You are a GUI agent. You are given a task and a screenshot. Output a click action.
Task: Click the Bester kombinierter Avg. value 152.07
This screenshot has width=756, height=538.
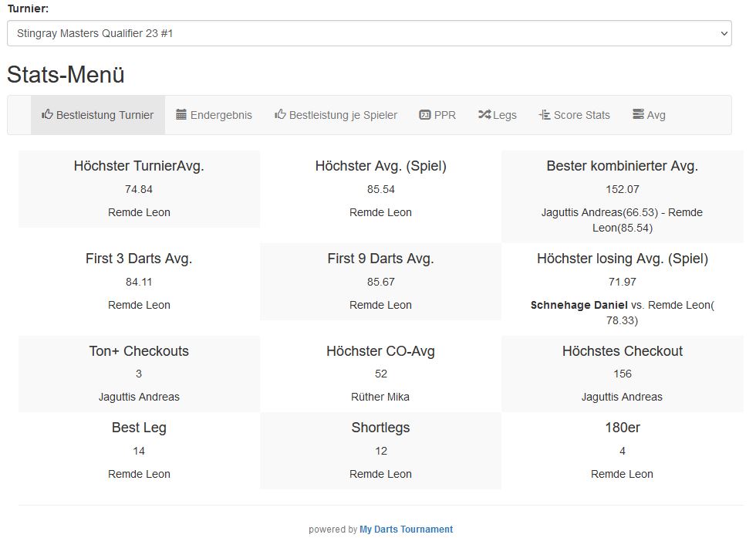coord(622,189)
